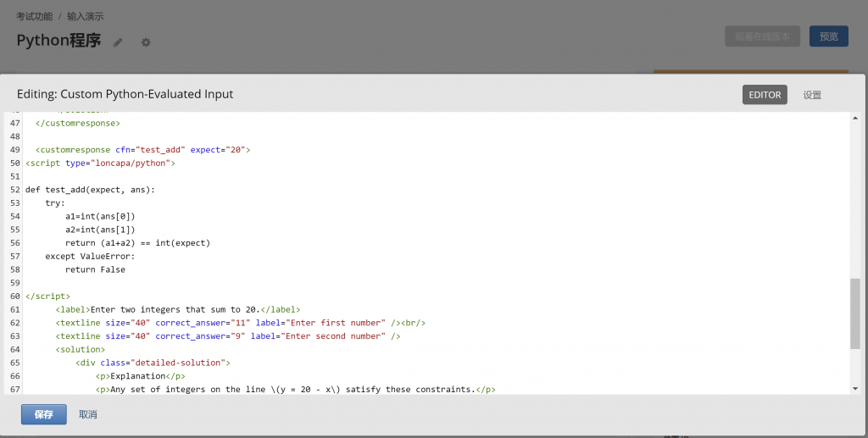Click on the script type loncapa/python line
The image size is (868, 438).
tap(100, 163)
